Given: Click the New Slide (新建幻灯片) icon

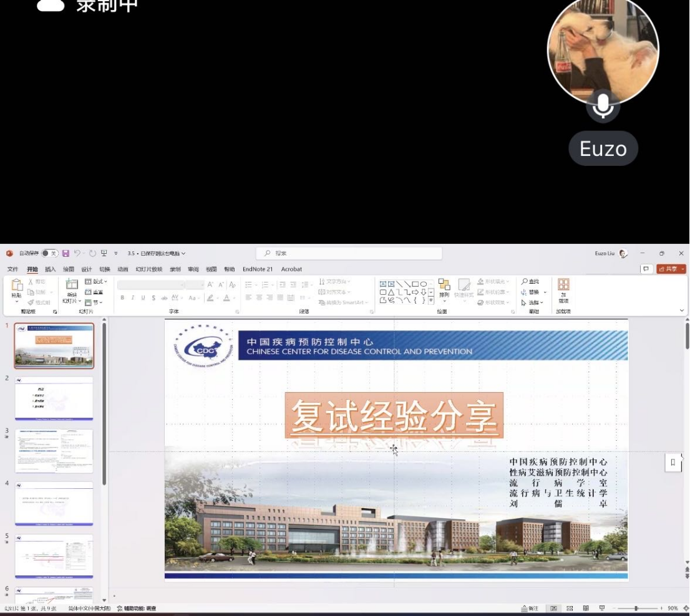Looking at the screenshot, I should (x=72, y=285).
